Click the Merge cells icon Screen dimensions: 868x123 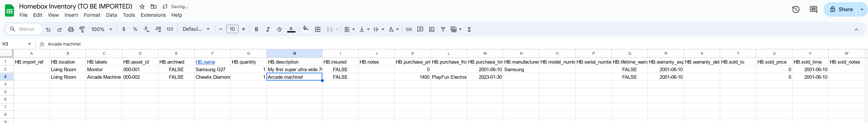tap(329, 30)
